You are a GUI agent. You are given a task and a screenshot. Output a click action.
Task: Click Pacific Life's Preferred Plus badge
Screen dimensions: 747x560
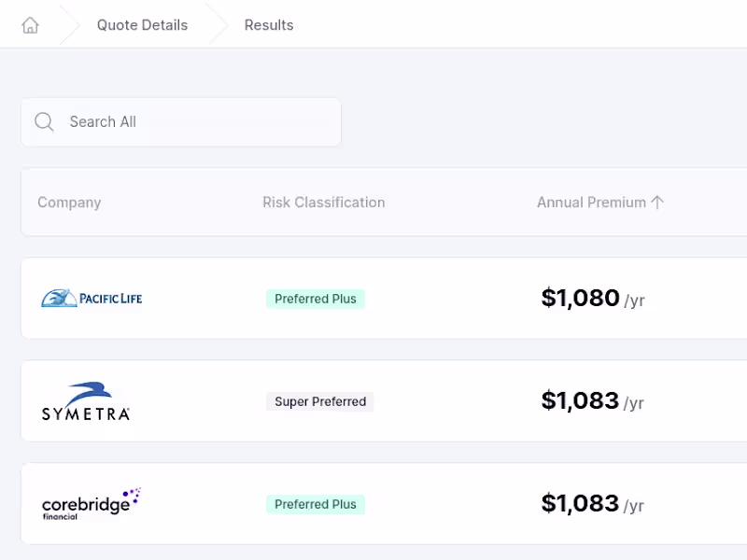pos(316,299)
